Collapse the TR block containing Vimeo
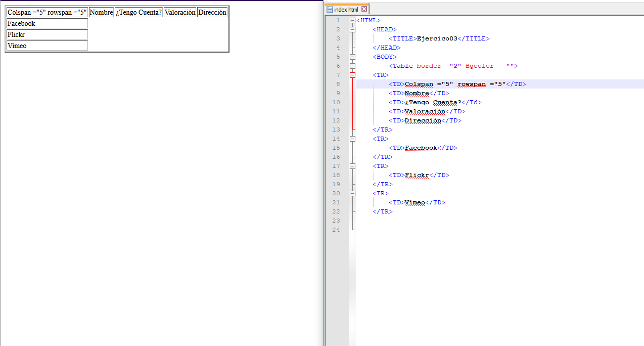644x346 pixels. point(352,193)
